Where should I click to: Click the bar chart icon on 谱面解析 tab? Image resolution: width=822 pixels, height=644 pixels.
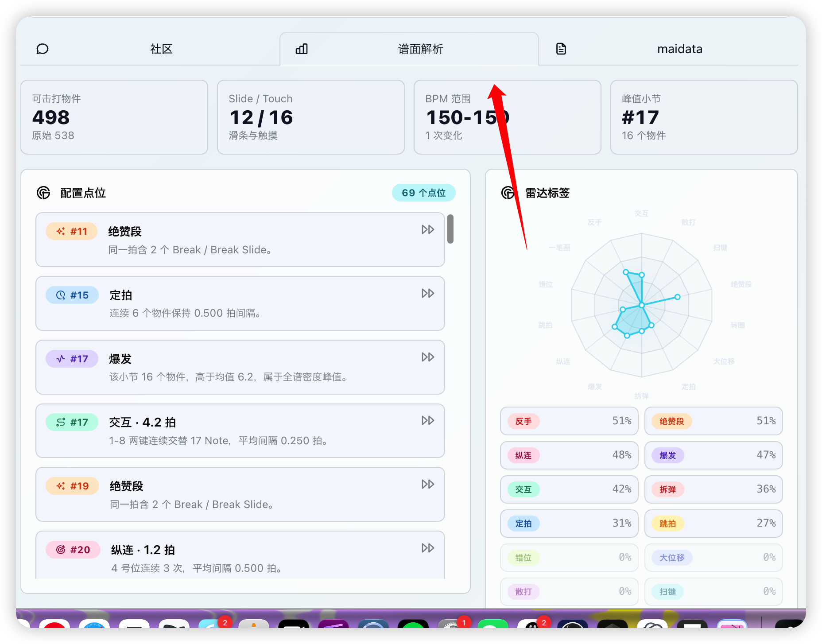[x=302, y=49]
